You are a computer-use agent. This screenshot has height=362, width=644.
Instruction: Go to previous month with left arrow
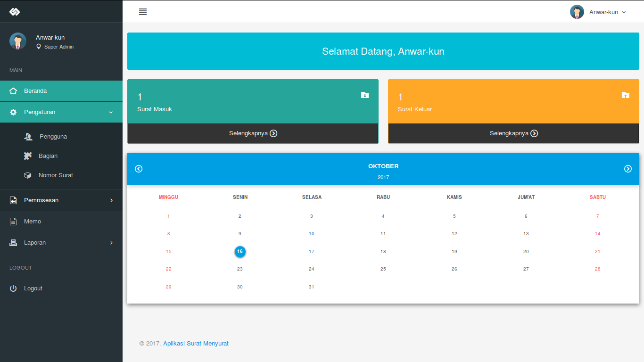[139, 169]
